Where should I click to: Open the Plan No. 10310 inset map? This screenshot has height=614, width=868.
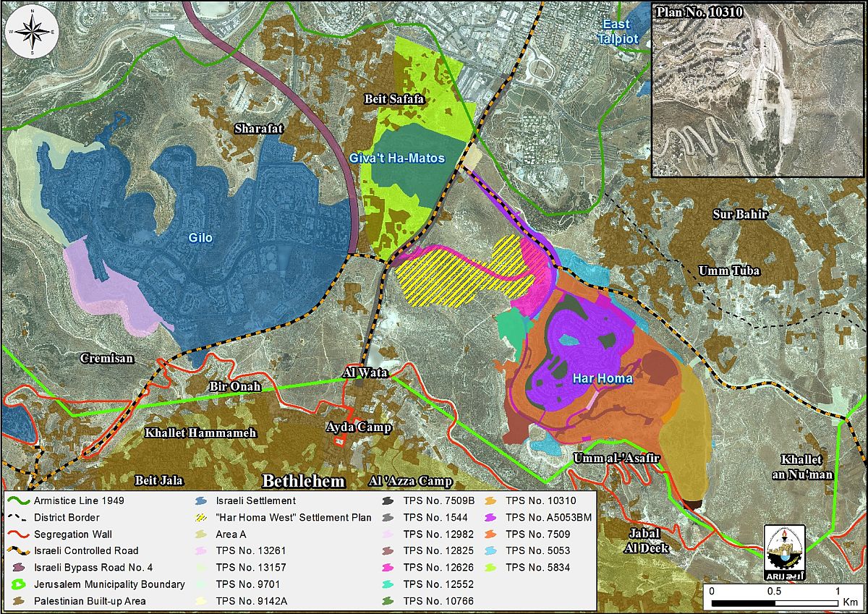click(x=759, y=89)
